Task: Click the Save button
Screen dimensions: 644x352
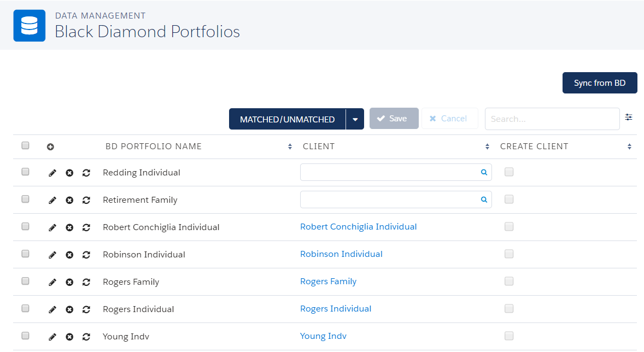Action: point(394,118)
